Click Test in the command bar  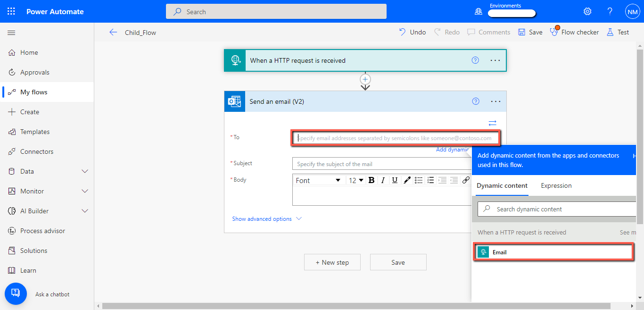coord(618,32)
